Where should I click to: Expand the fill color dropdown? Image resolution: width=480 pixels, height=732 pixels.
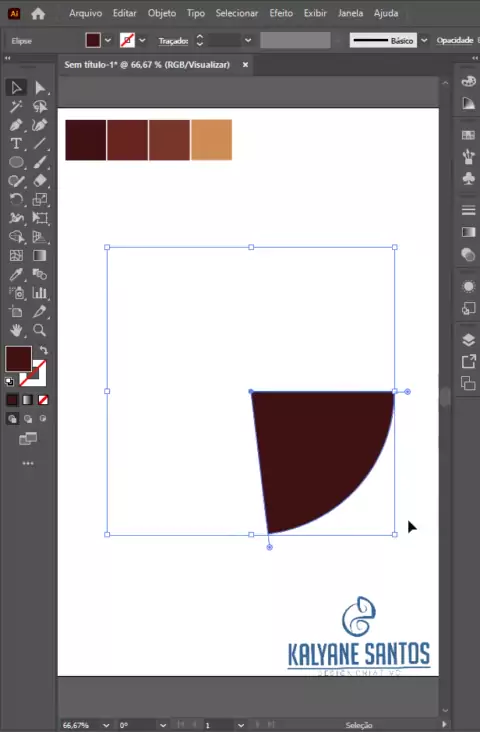pos(108,41)
